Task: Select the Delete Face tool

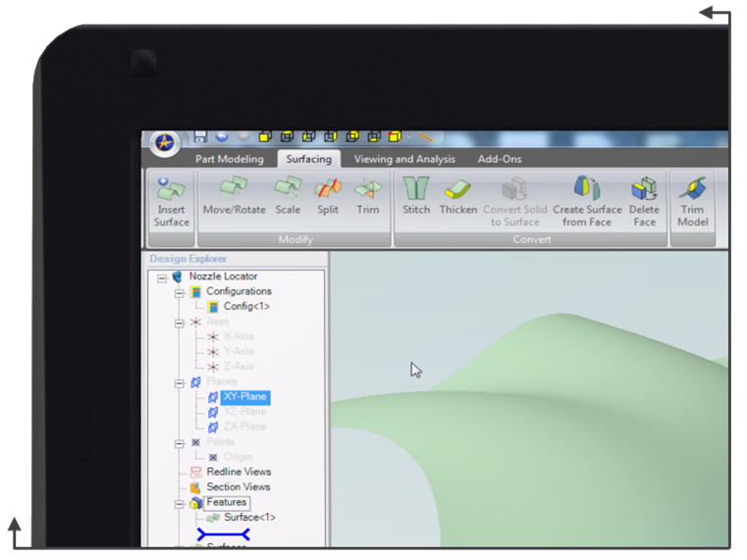Action: pos(644,202)
